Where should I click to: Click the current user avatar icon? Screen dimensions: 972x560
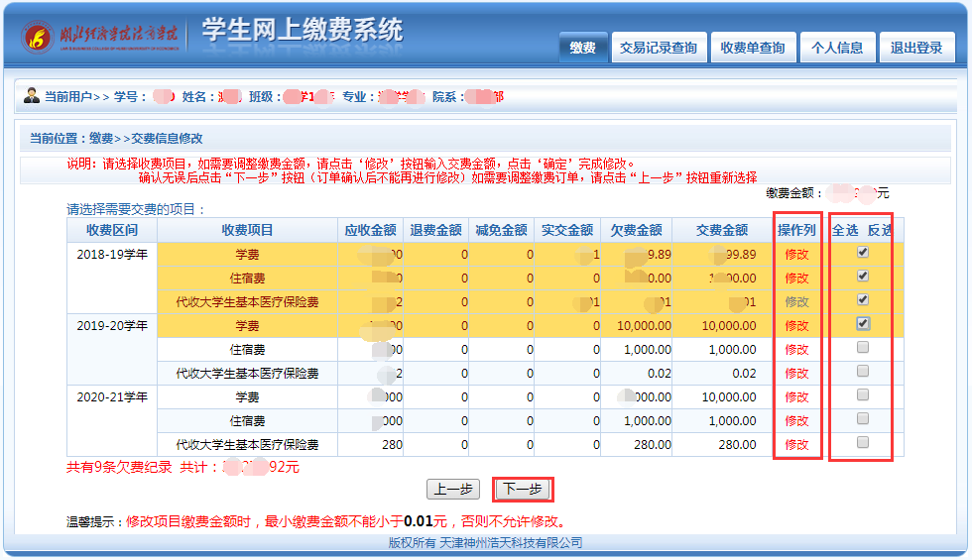click(31, 95)
